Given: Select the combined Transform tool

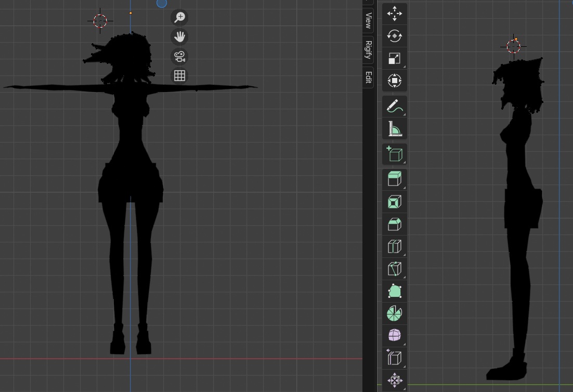Looking at the screenshot, I should tap(394, 81).
